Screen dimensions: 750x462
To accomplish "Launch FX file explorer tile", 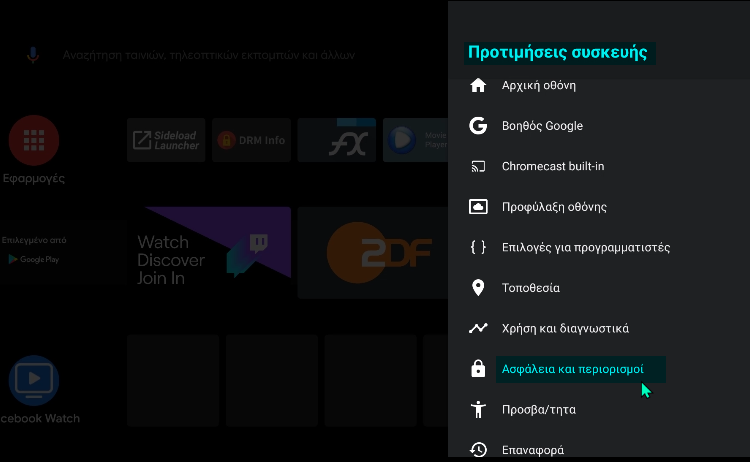I will [337, 140].
